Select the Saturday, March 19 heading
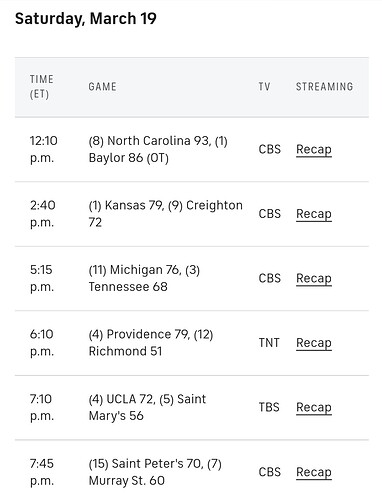382x500 pixels. click(x=86, y=19)
